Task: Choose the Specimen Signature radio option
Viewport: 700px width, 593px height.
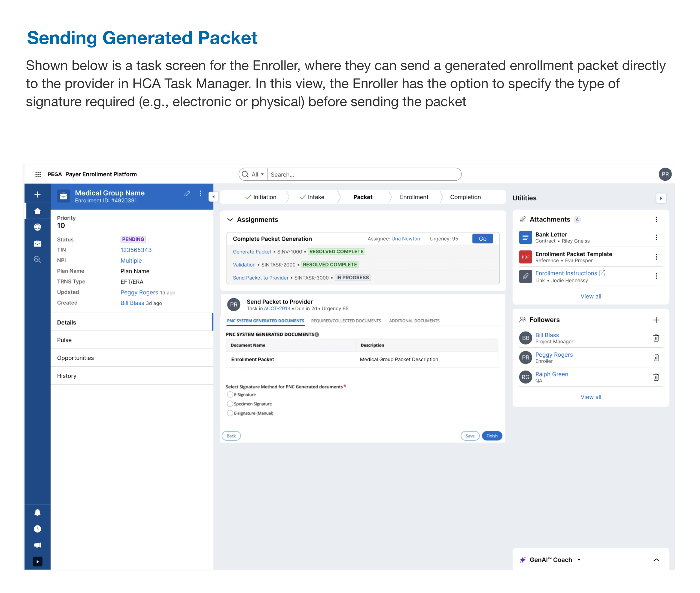Action: pos(230,404)
